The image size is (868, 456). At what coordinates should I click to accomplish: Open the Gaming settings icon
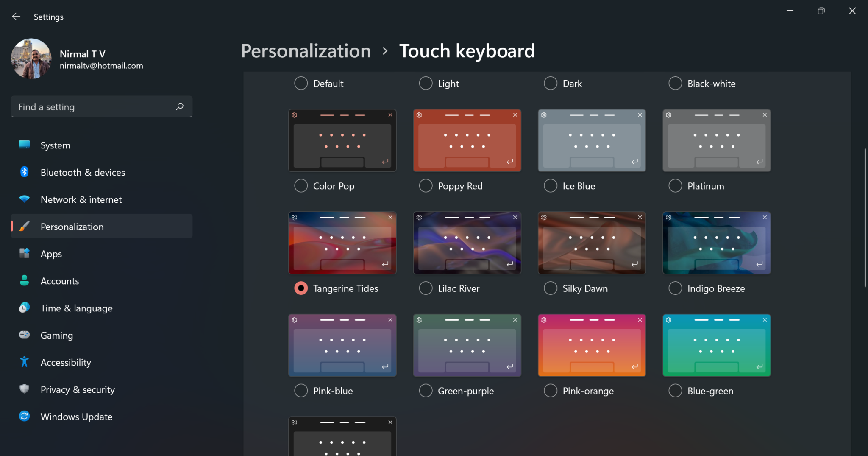click(x=24, y=335)
